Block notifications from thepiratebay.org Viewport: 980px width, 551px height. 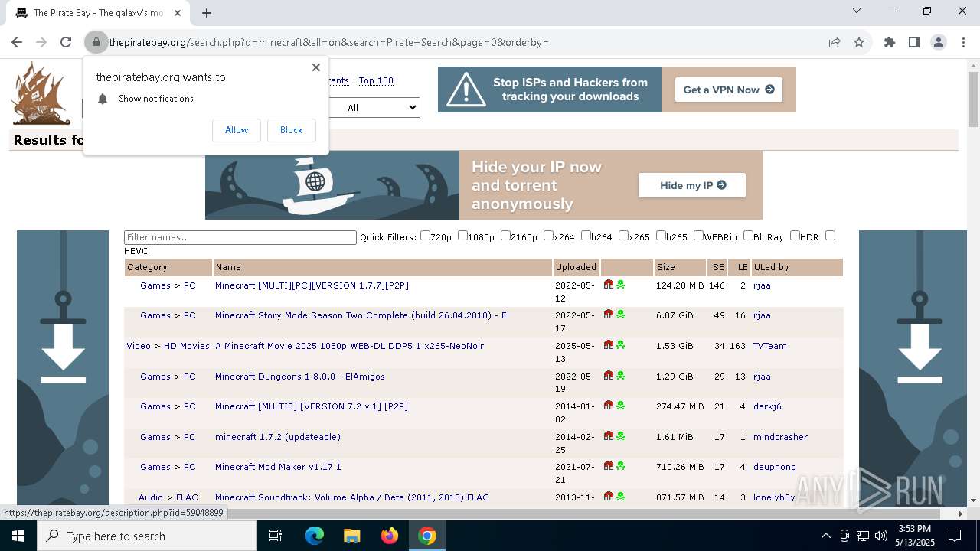[x=291, y=130]
